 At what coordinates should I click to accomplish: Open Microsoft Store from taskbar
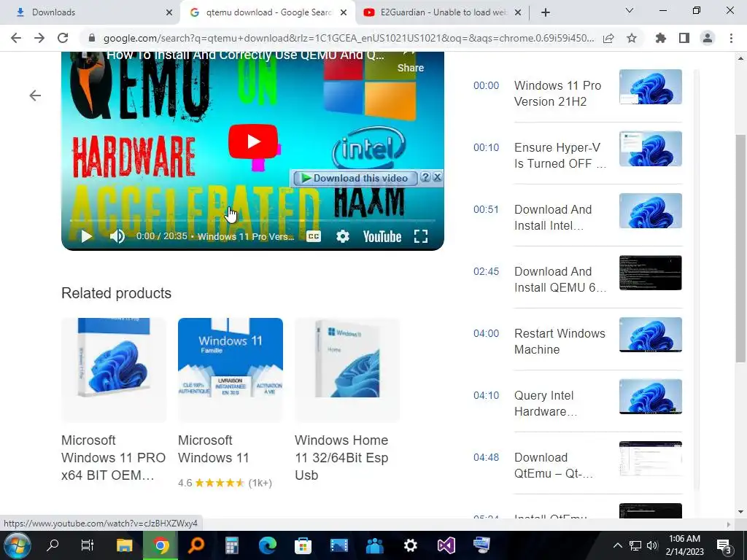[x=303, y=545]
